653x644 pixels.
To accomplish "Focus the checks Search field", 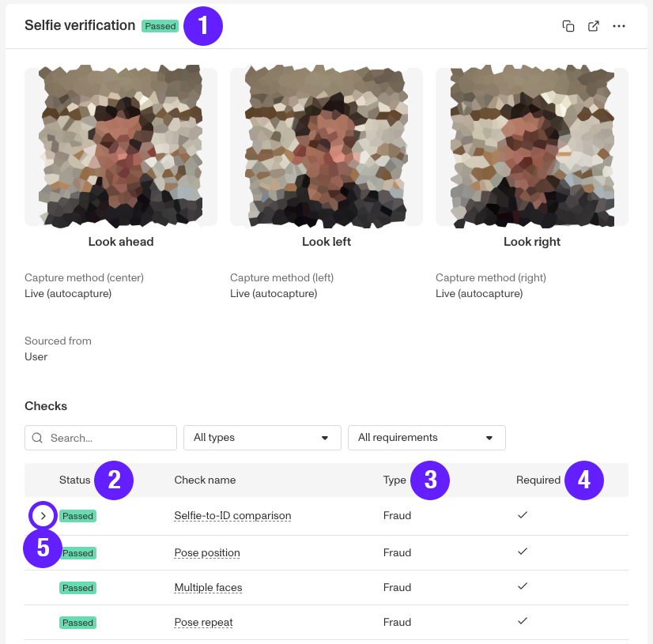I will pos(100,438).
